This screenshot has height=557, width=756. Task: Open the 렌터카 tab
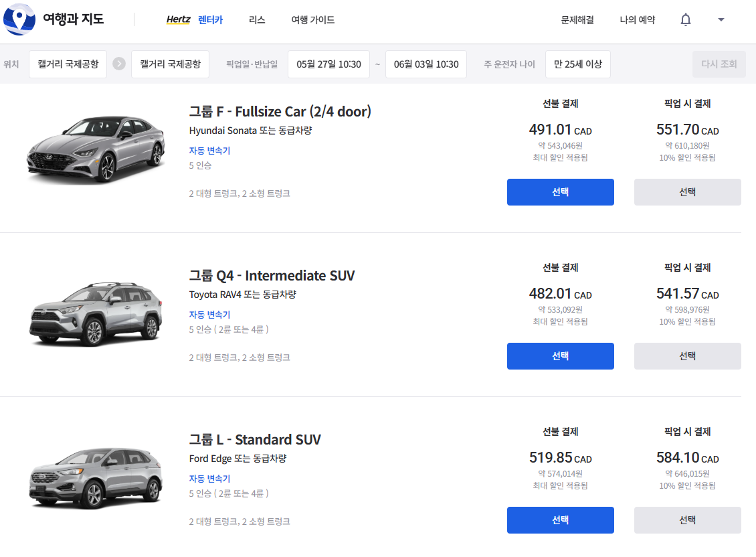click(x=210, y=20)
